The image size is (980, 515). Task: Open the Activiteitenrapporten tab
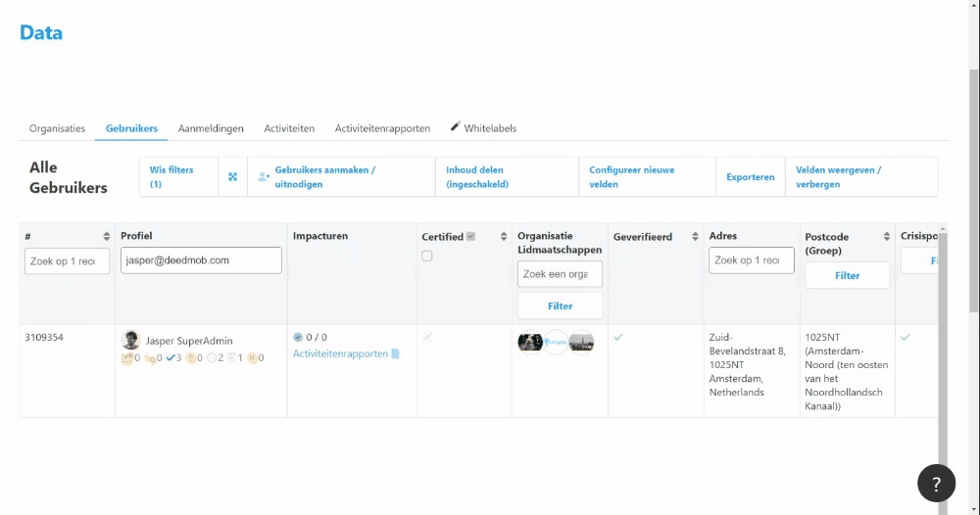tap(382, 128)
